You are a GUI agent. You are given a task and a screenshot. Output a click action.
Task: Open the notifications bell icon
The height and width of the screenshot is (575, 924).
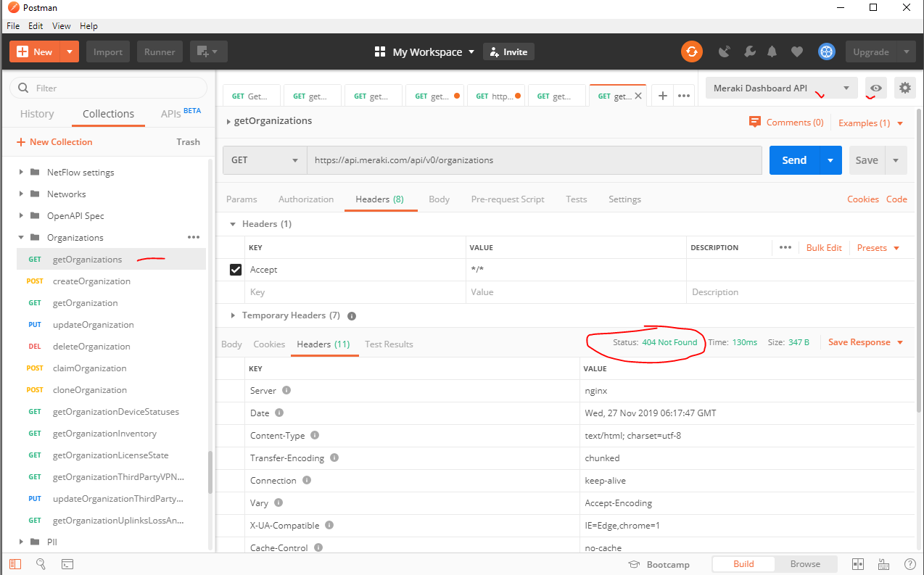772,51
